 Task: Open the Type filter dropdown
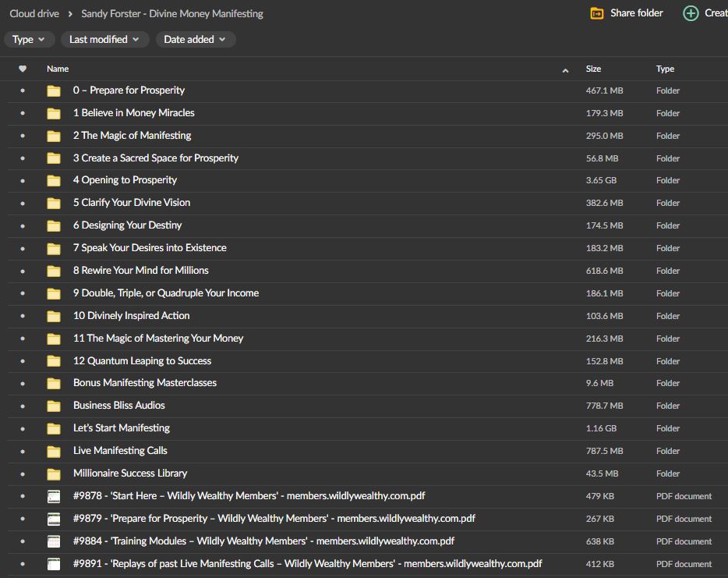29,39
